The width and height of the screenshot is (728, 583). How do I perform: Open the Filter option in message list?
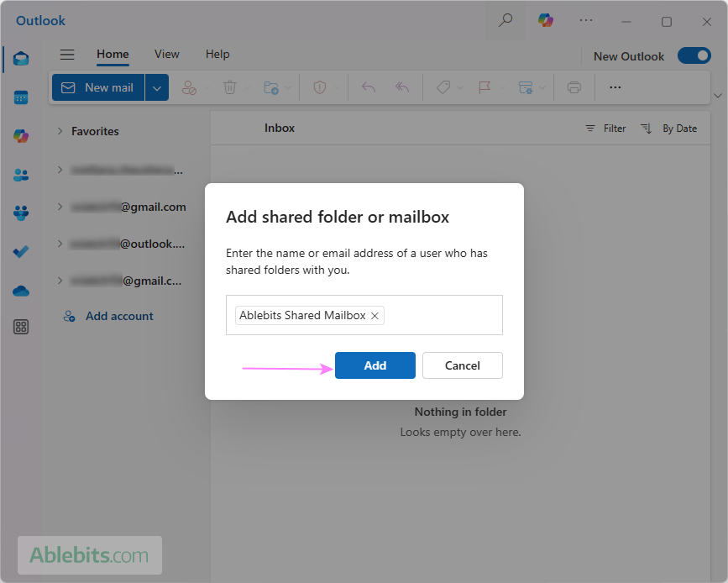click(606, 129)
